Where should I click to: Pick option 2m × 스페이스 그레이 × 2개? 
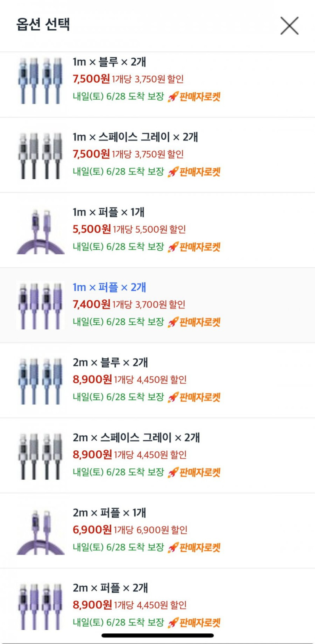[136, 438]
